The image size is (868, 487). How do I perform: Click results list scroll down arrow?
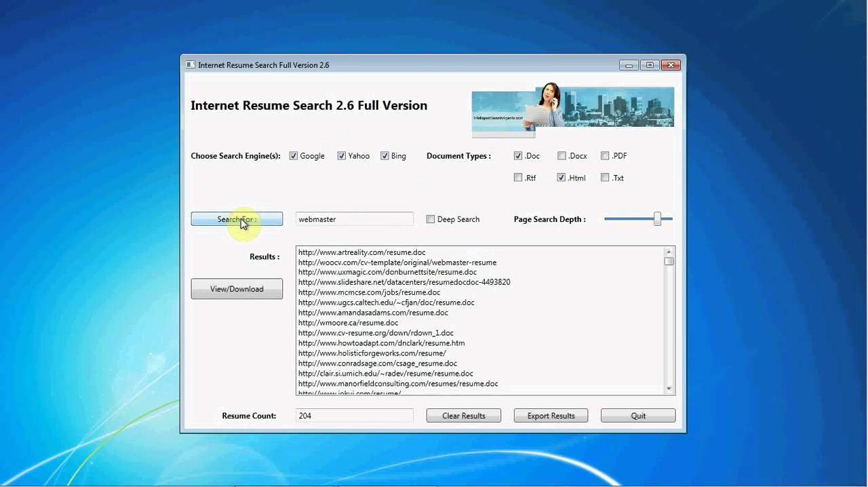coord(669,389)
